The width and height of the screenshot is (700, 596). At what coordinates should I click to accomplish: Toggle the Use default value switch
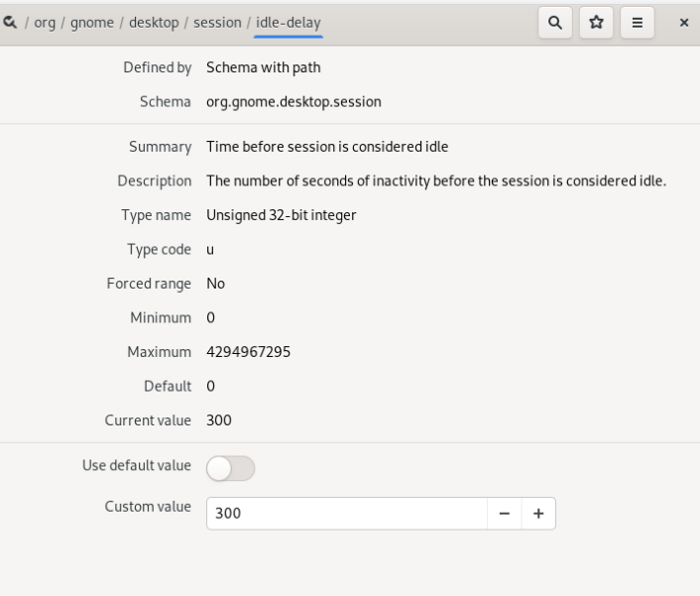(230, 468)
